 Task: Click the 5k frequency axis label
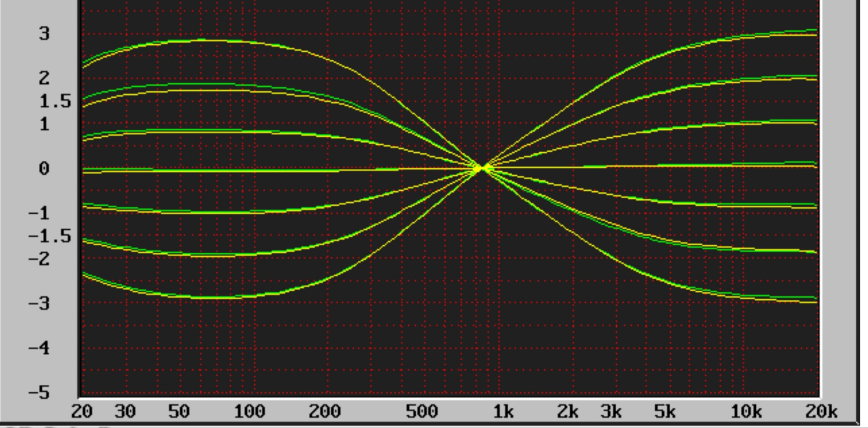point(665,411)
